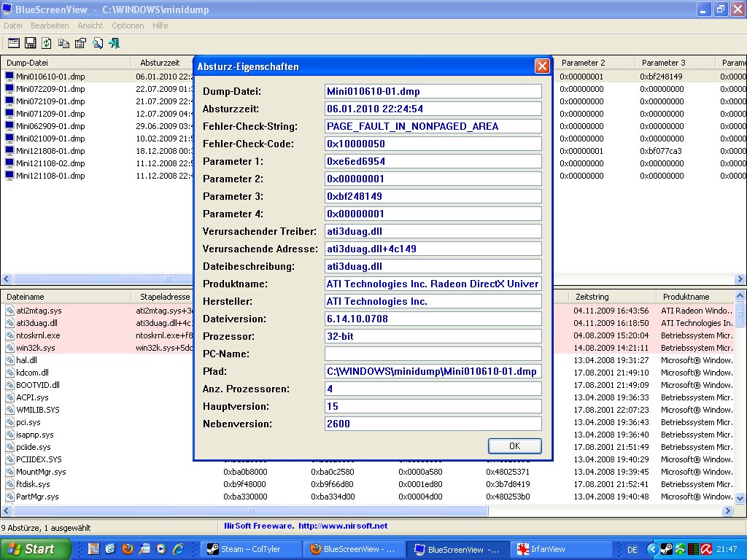Click the lower pane vertical scroll down arrow
Image resolution: width=747 pixels, height=560 pixels.
pyautogui.click(x=740, y=499)
